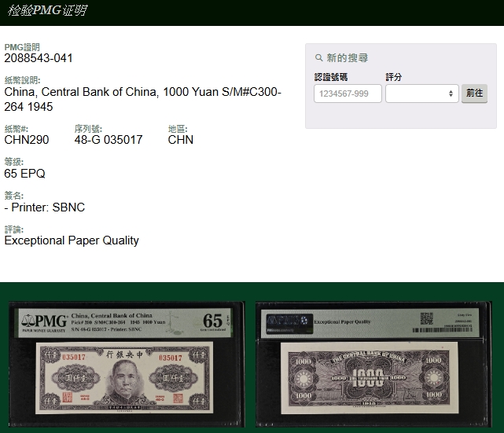
Task: Select the note number CHN290
Action: click(27, 140)
